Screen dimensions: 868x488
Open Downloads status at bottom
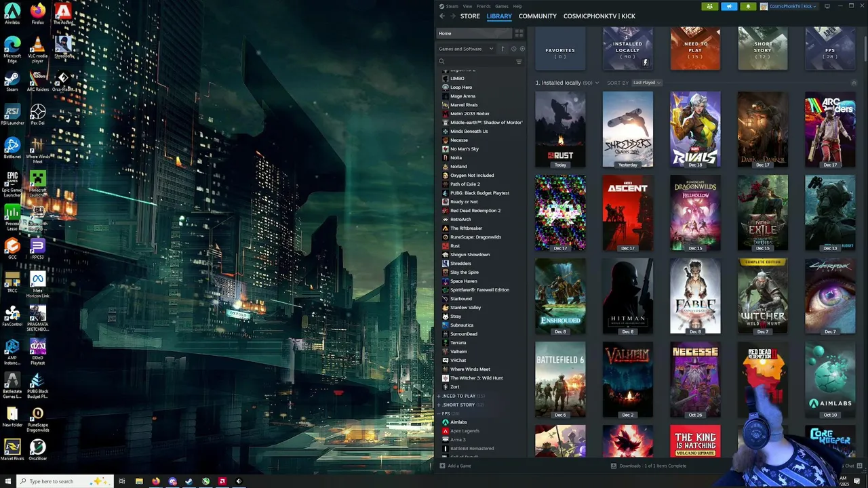[648, 466]
